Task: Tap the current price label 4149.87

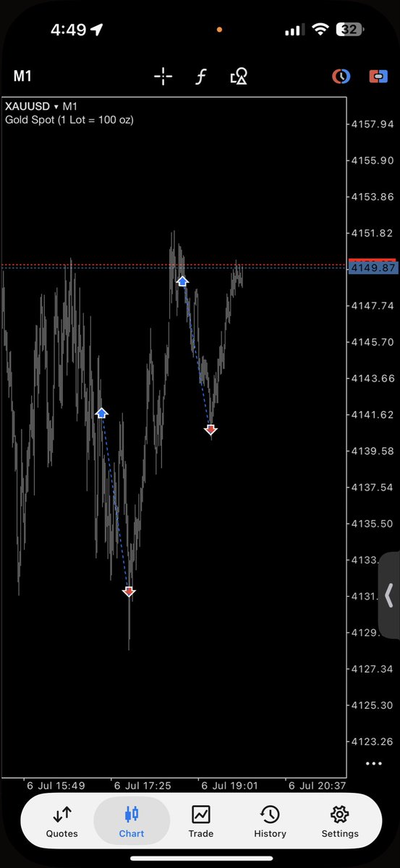Action: 372,268
